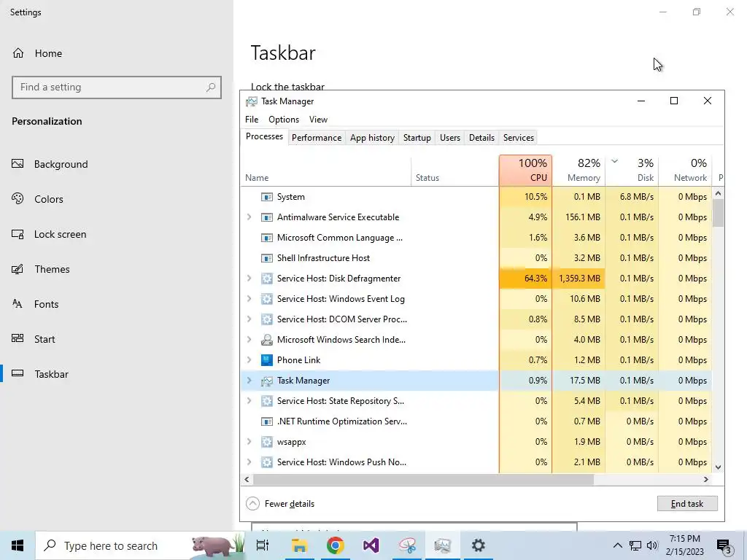The height and width of the screenshot is (560, 747).
Task: Open the View menu in Task Manager
Action: pyautogui.click(x=318, y=120)
